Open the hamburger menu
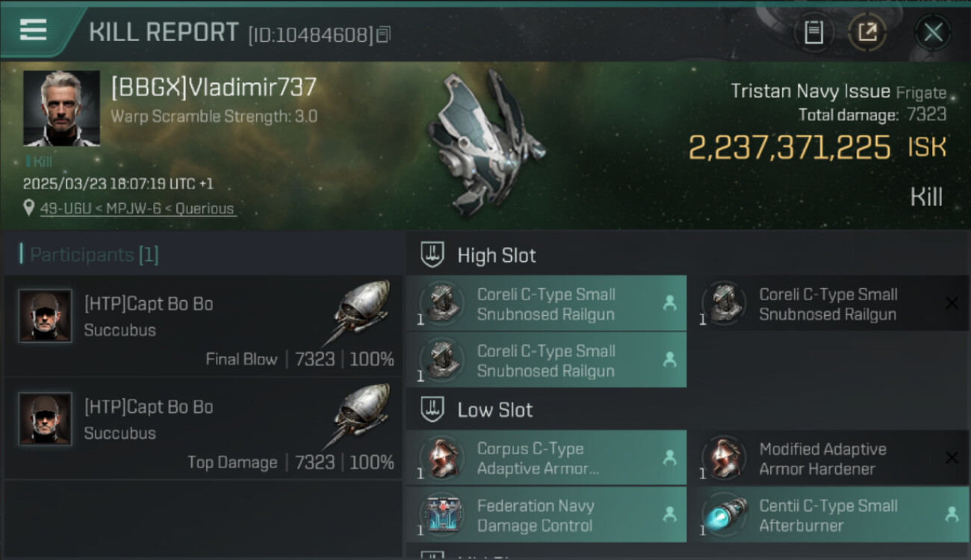Viewport: 971px width, 560px height. pyautogui.click(x=33, y=31)
